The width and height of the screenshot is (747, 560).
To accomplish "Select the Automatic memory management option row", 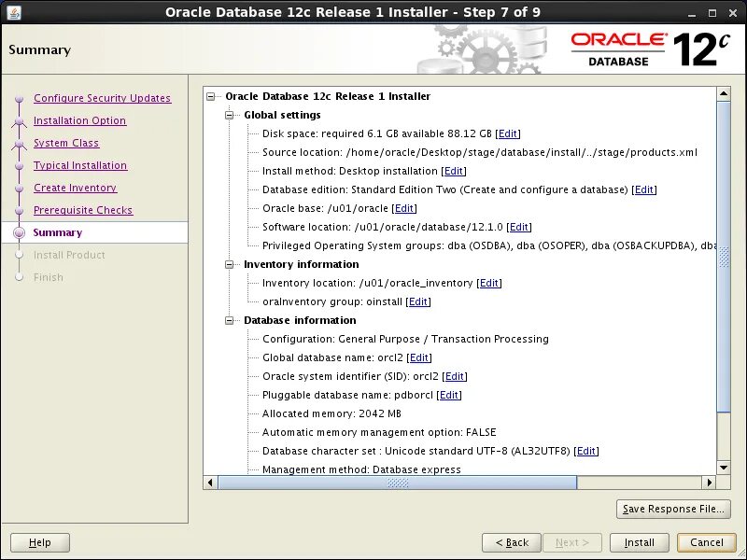I will (379, 432).
